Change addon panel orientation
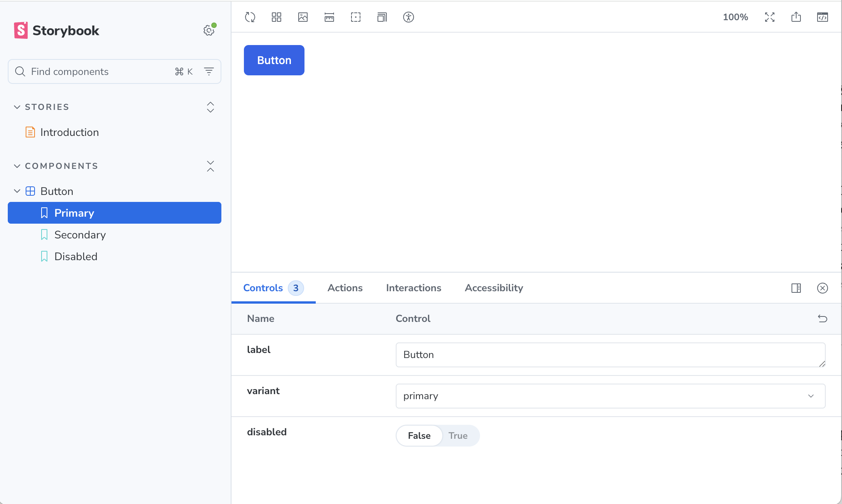 (796, 288)
